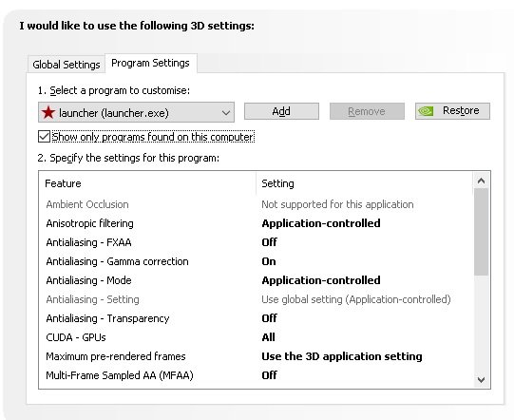Click the Add button
The image size is (514, 420).
point(281,111)
